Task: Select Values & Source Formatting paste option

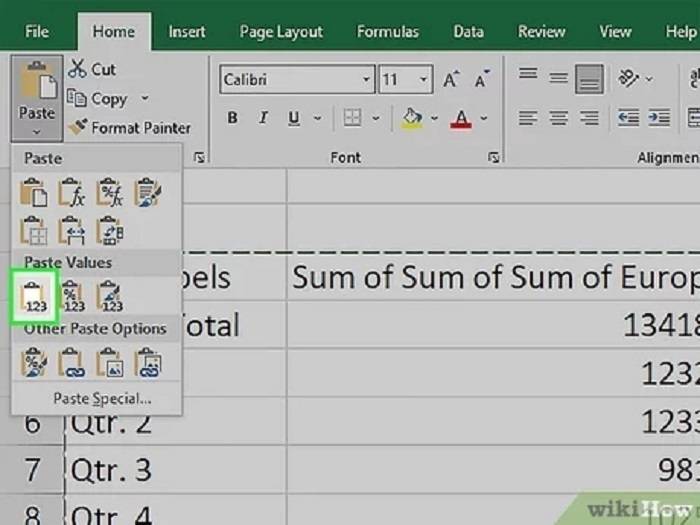Action: click(x=110, y=296)
